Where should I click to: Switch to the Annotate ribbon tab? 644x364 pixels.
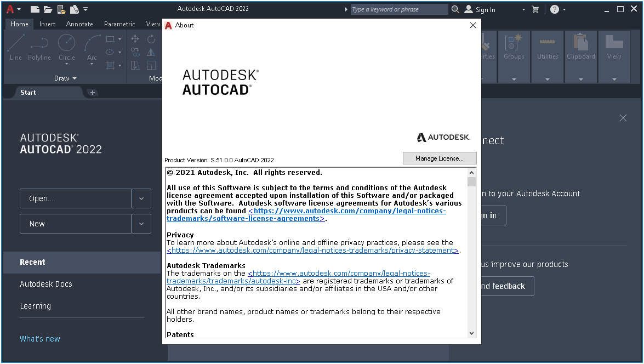click(x=79, y=24)
